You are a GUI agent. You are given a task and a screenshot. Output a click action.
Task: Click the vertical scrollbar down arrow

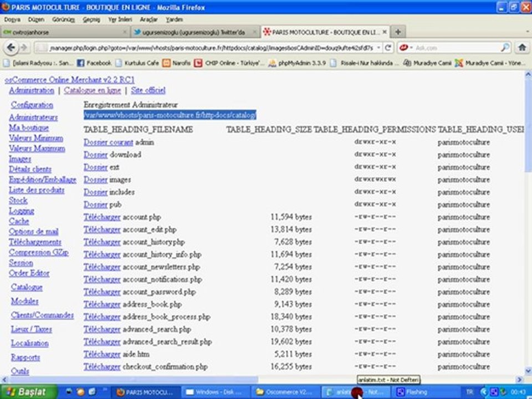coord(528,371)
